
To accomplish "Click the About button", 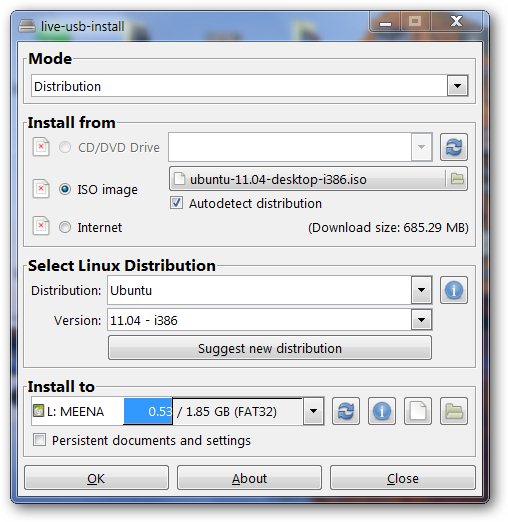I will click(249, 478).
